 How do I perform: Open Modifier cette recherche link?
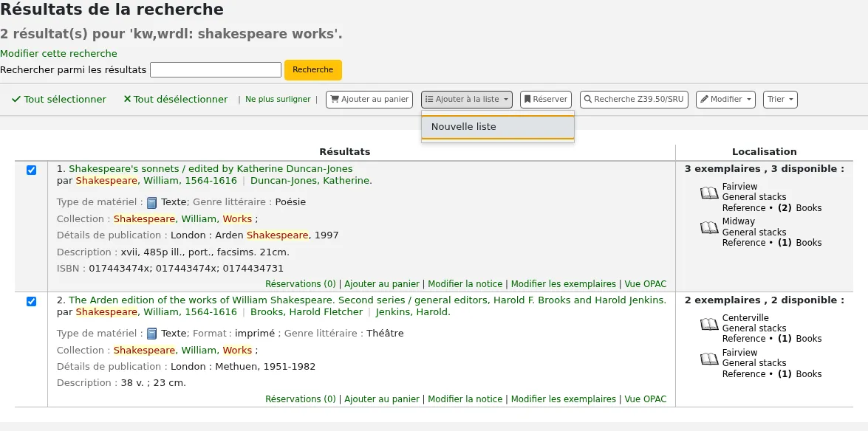[58, 54]
